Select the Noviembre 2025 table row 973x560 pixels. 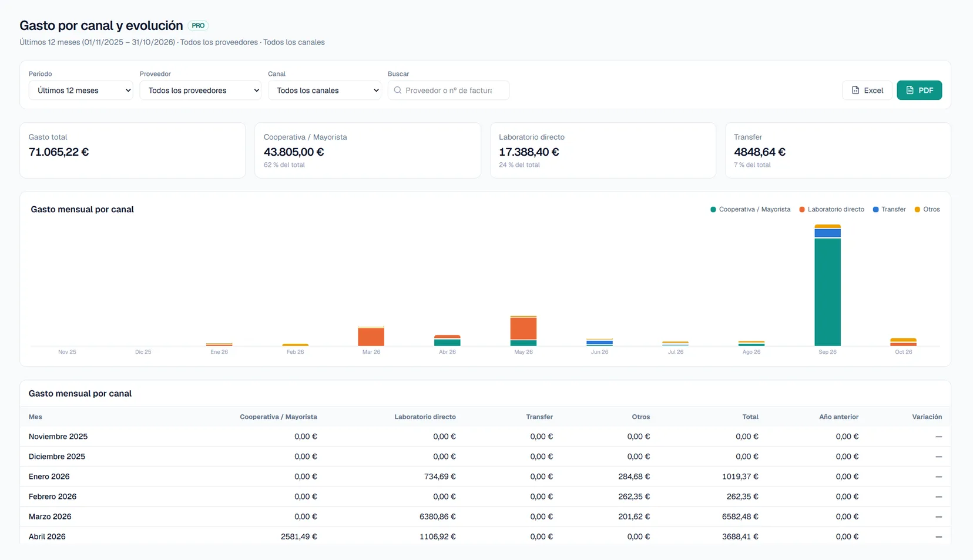pos(485,437)
